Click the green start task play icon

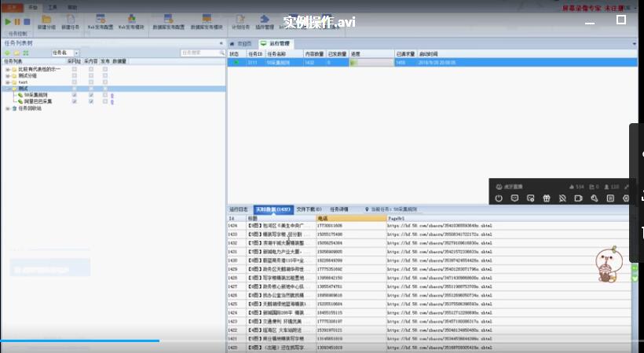(8, 21)
